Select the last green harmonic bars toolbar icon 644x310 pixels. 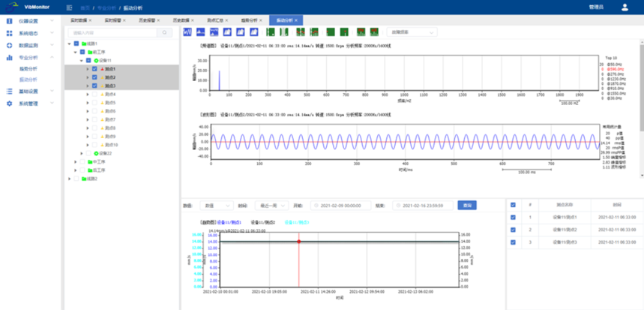tap(374, 32)
